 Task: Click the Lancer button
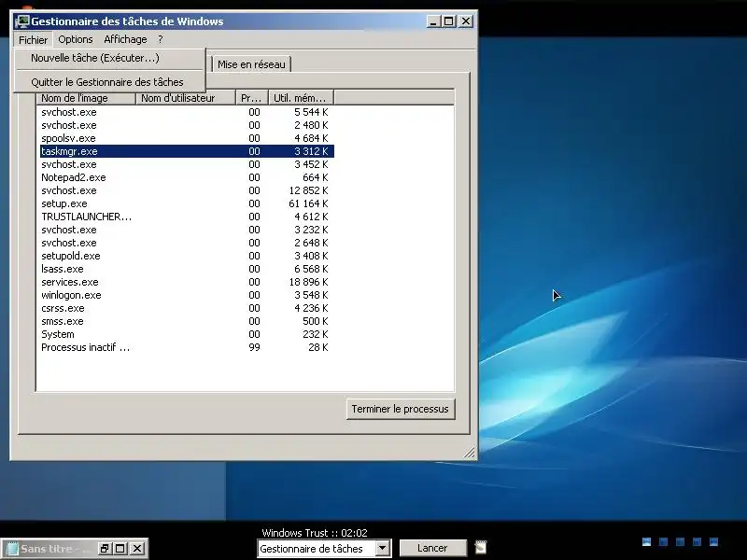(x=432, y=548)
